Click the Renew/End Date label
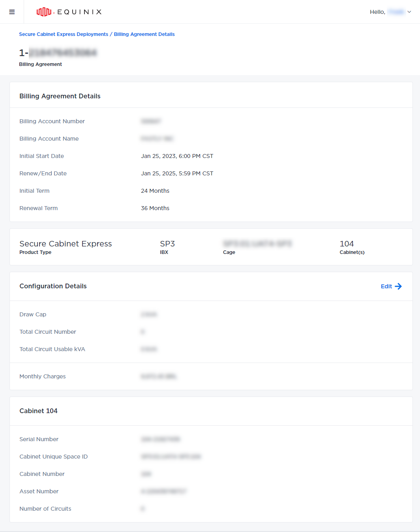This screenshot has width=420, height=532. (43, 173)
